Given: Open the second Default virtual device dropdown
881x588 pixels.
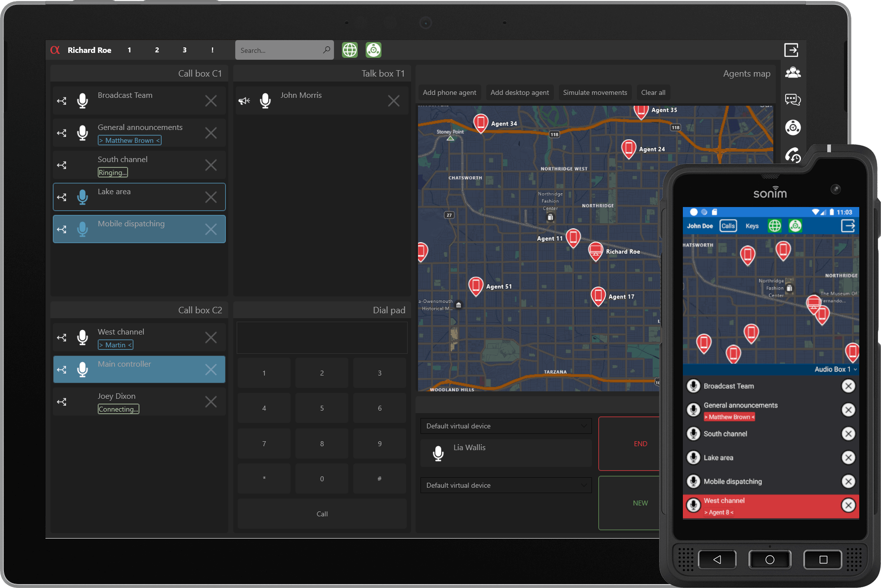Looking at the screenshot, I should 506,485.
